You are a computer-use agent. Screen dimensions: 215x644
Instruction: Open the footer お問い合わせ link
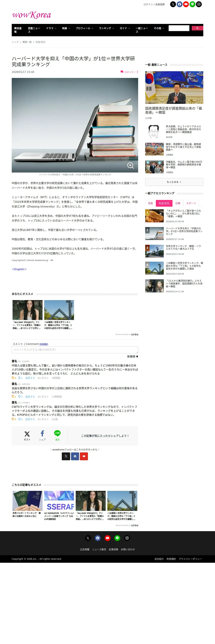pyautogui.click(x=128, y=549)
